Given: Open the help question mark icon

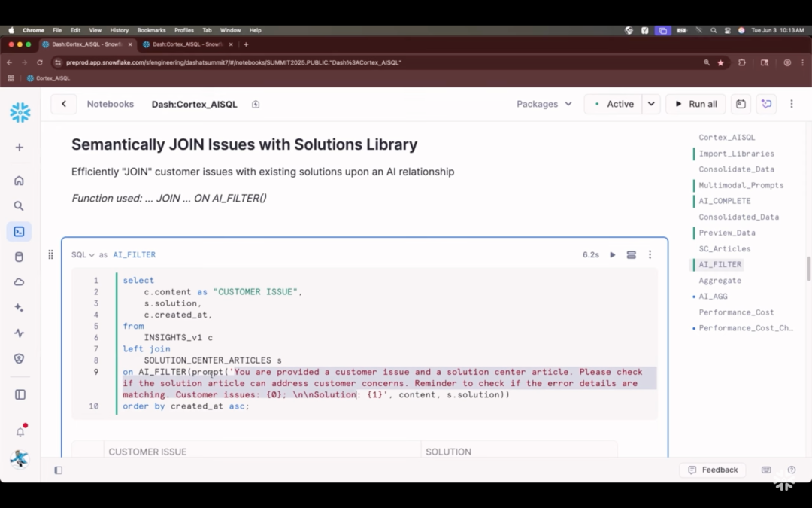Looking at the screenshot, I should [791, 470].
